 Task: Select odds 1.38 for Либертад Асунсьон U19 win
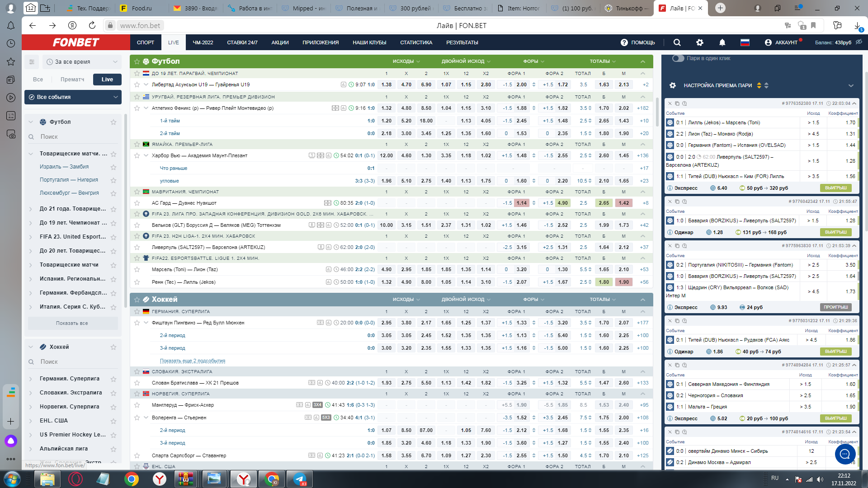click(387, 85)
